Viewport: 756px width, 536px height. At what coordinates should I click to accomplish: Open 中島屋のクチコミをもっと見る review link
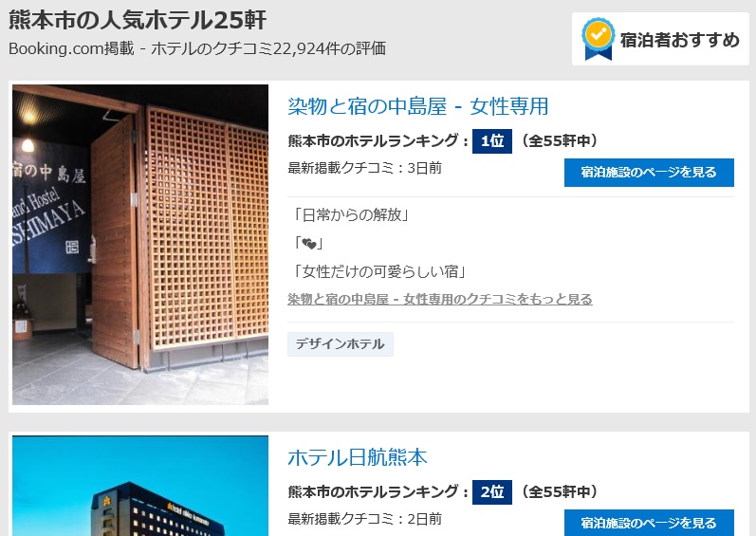(440, 299)
